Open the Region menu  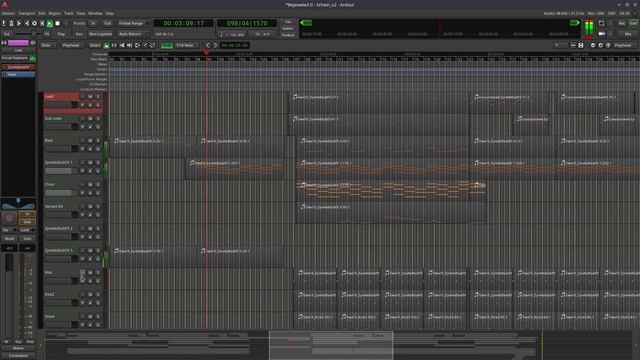pos(55,13)
